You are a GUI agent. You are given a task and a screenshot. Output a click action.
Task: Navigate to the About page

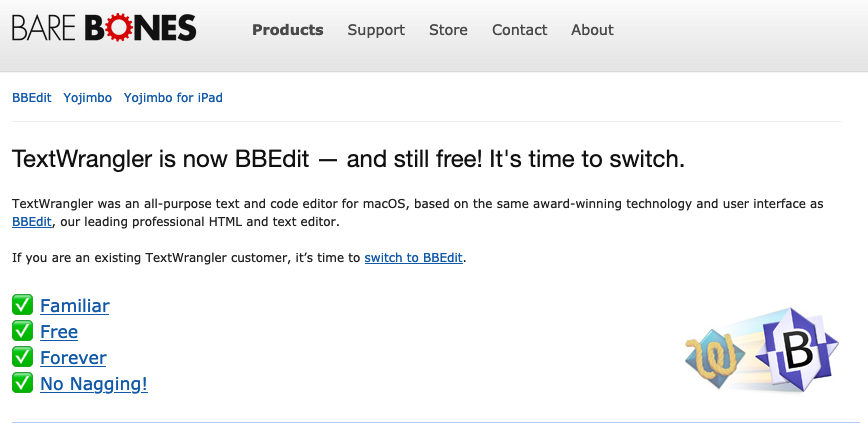tap(592, 30)
